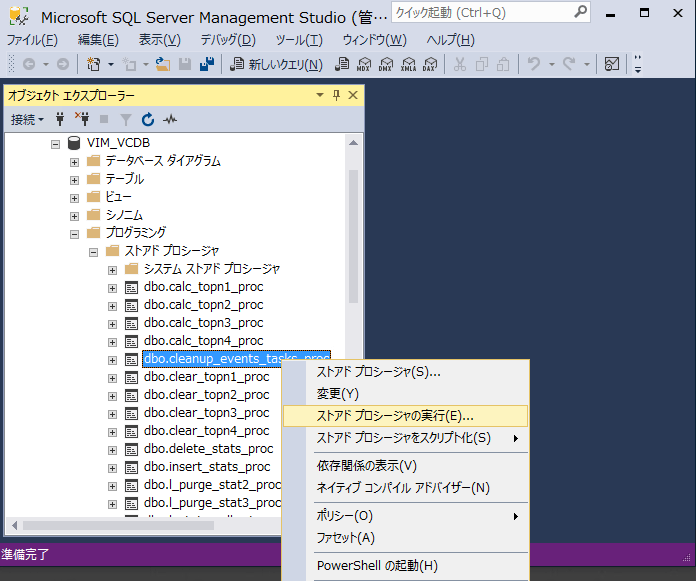The image size is (696, 581).
Task: Expand the システム ストアド プロシージャ folder
Action: (112, 270)
